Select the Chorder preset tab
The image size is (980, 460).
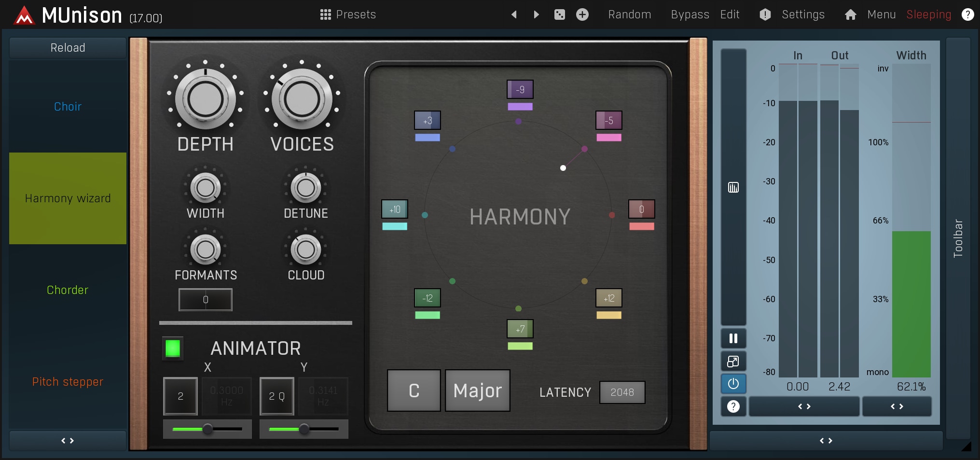point(68,290)
